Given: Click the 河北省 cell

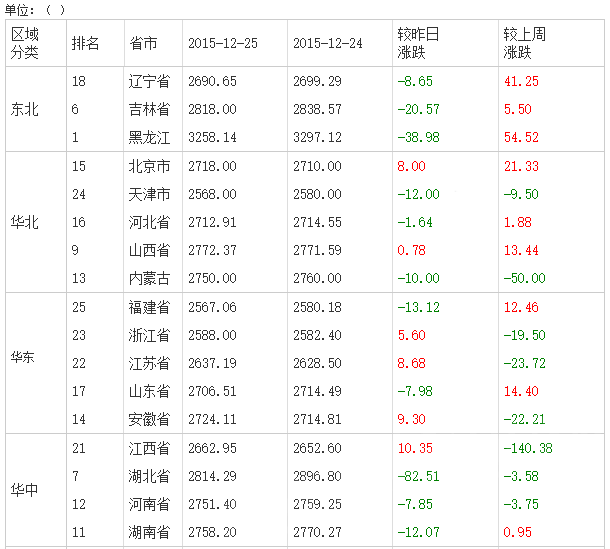Looking at the screenshot, I should click(149, 222).
